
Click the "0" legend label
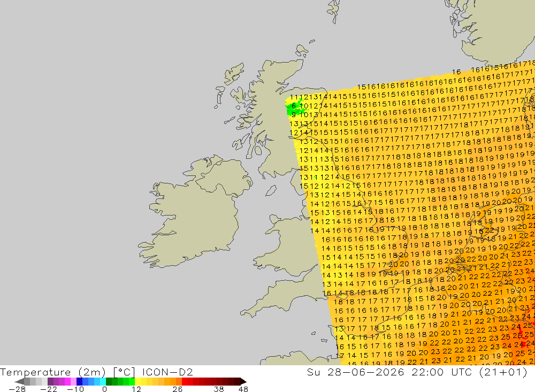click(104, 389)
